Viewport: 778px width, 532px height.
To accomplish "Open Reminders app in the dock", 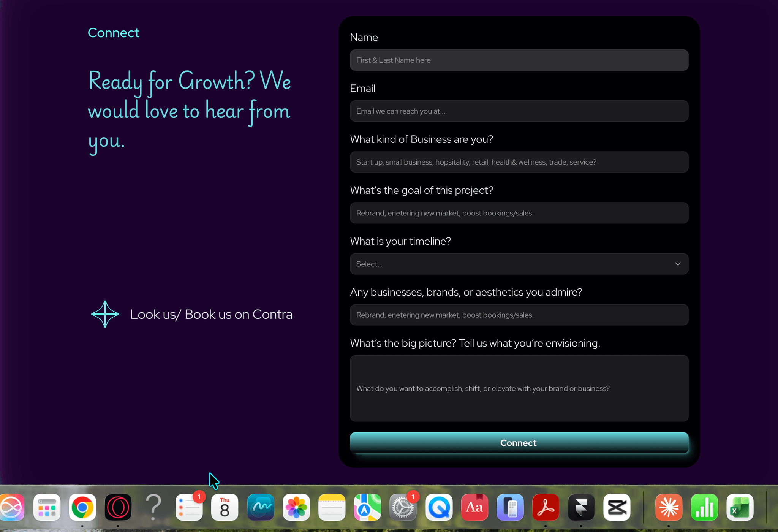I will pyautogui.click(x=189, y=507).
